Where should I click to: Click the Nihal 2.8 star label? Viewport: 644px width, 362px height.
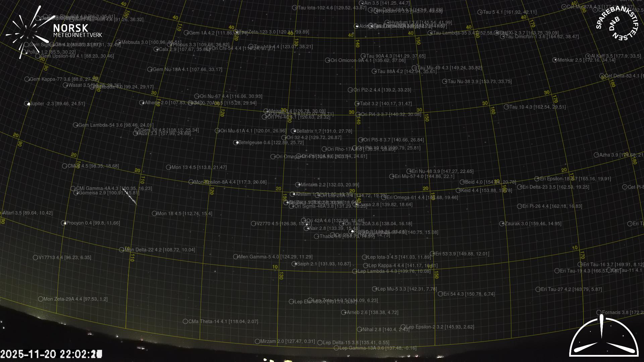(386, 329)
